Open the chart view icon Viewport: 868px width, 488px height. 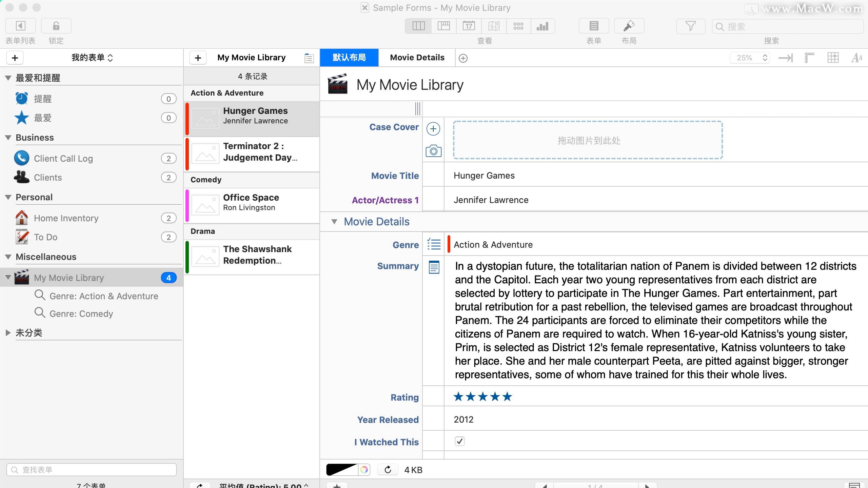[x=542, y=26]
